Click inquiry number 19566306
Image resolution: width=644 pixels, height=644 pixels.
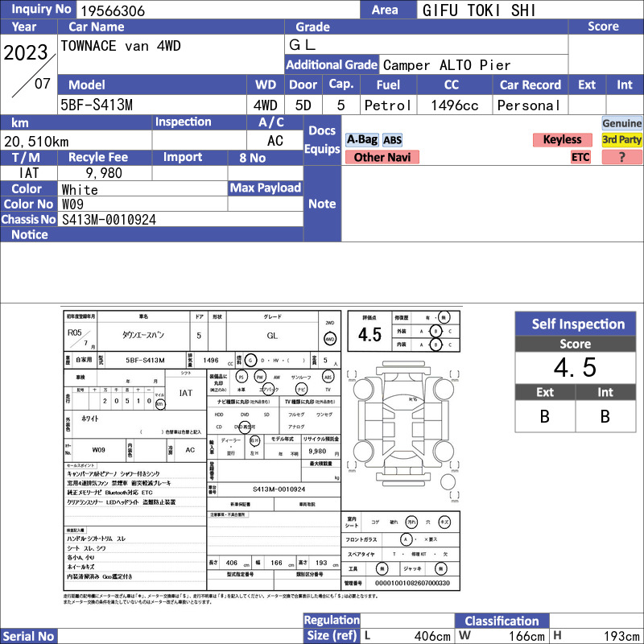pos(113,10)
